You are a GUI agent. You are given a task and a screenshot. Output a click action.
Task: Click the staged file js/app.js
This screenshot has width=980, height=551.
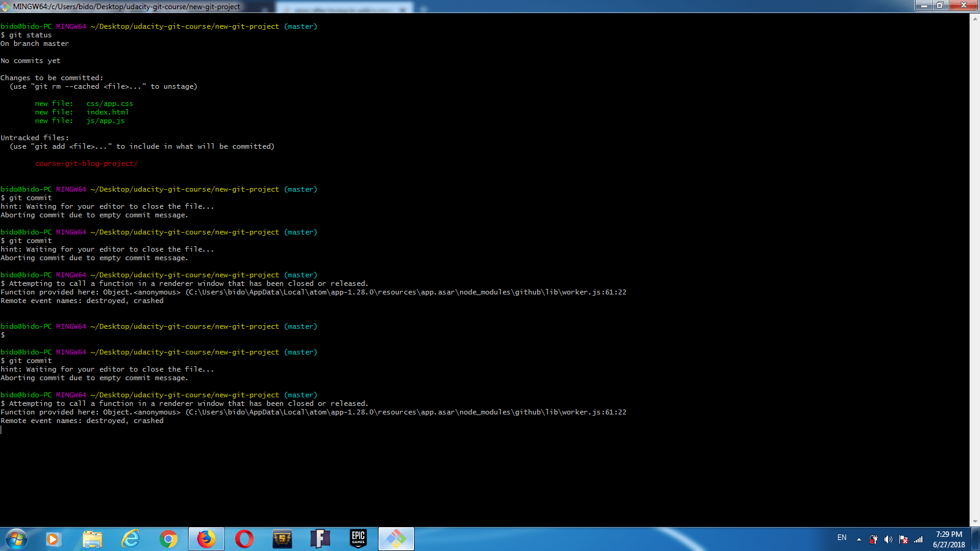point(105,121)
